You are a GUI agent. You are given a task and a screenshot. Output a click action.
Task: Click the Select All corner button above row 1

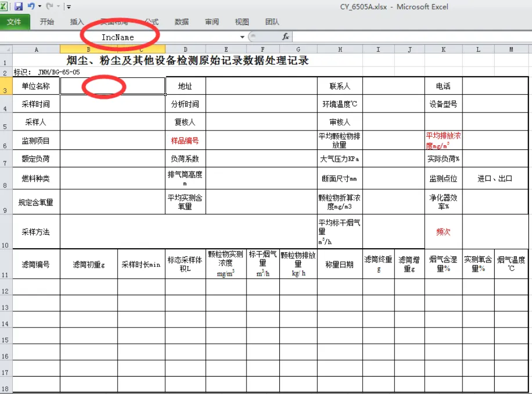click(x=6, y=49)
